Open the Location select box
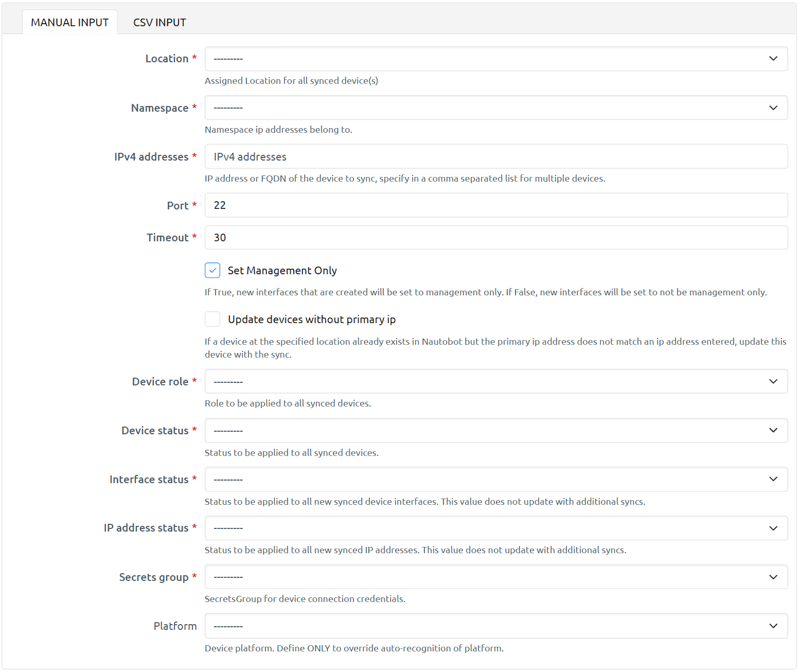This screenshot has width=799, height=672. [x=479, y=59]
